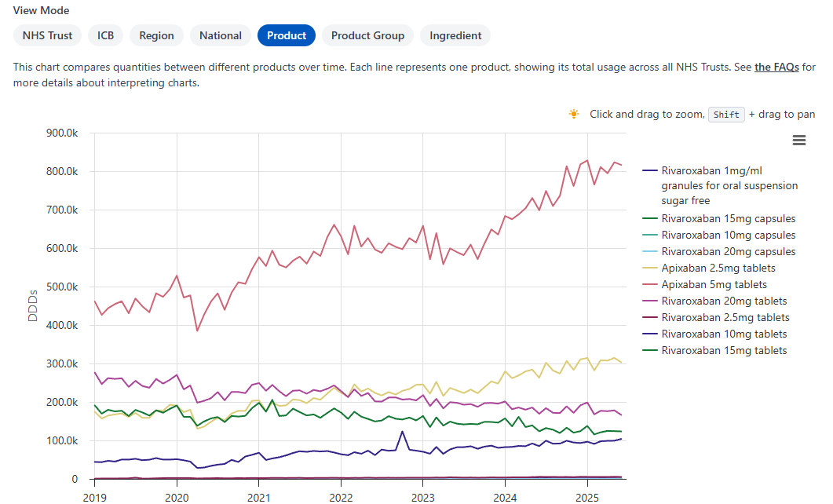This screenshot has height=504, width=833.
Task: Select NHS Trust view mode
Action: 46,35
